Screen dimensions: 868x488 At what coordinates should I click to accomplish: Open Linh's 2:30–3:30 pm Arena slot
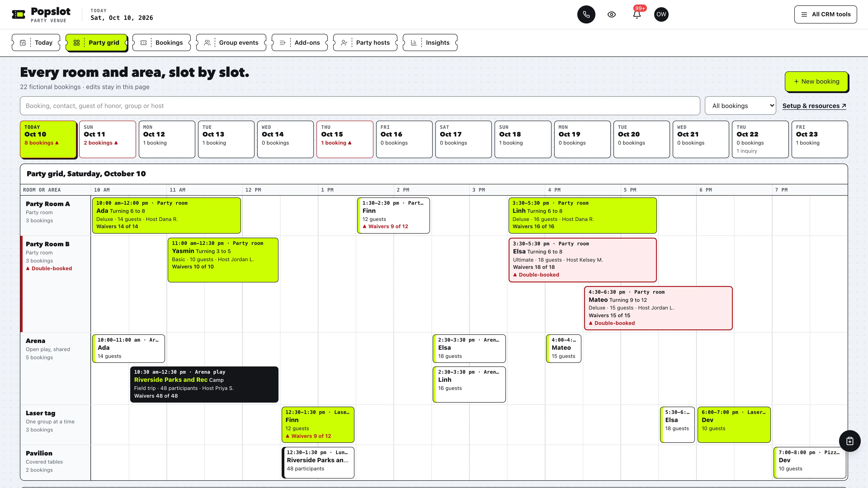point(469,384)
